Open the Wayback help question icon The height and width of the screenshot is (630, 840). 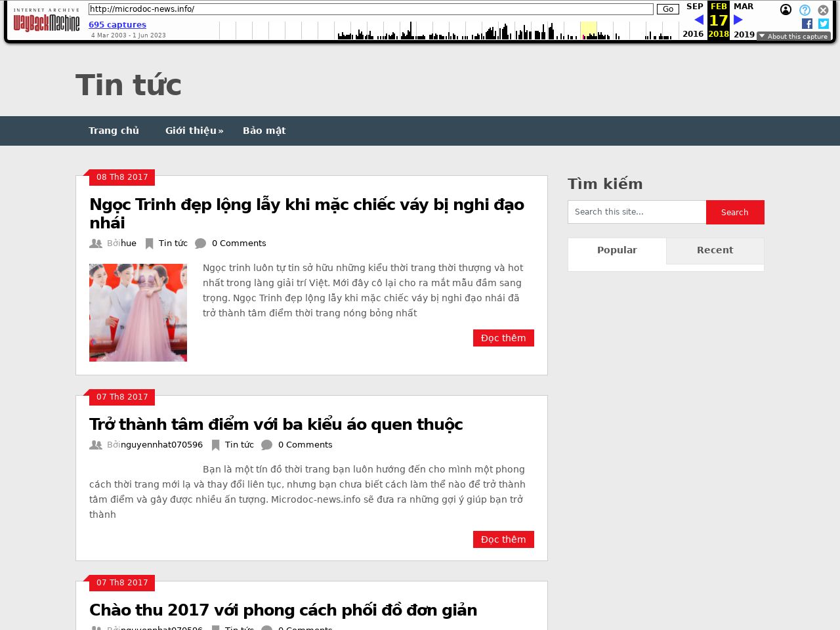(x=805, y=10)
